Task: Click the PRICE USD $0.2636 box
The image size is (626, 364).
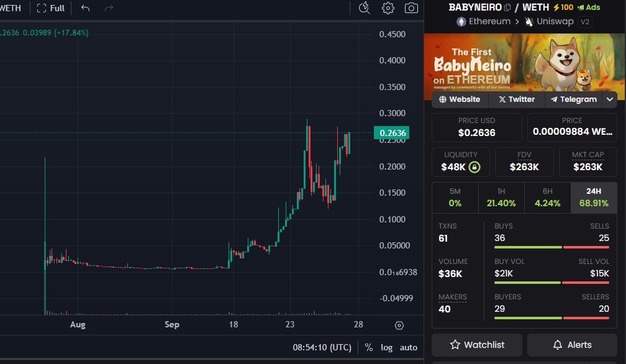Action: pyautogui.click(x=477, y=128)
